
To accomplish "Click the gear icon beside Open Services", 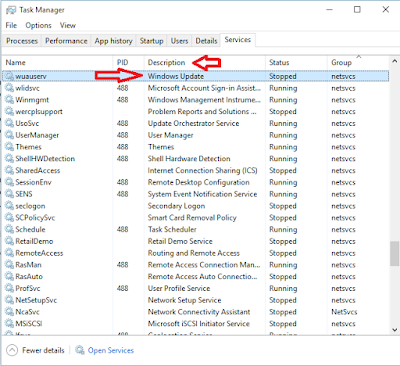I will 80,350.
